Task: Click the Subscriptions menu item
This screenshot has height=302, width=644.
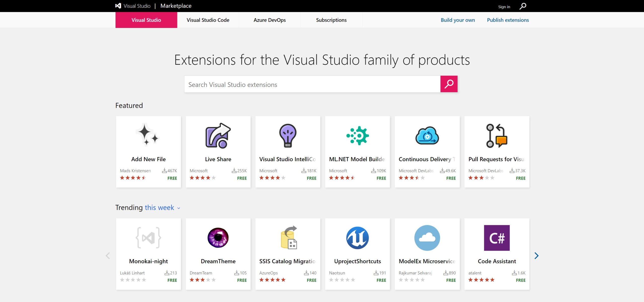Action: (x=332, y=19)
